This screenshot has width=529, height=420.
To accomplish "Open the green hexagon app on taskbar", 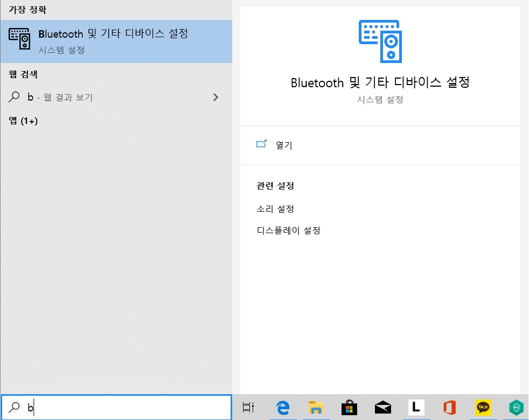I will (x=516, y=408).
